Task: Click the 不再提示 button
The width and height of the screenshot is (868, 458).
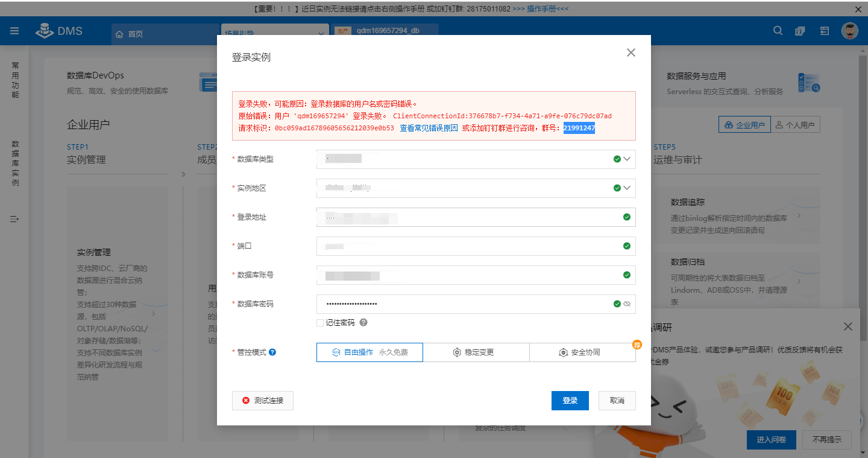Action: tap(827, 439)
